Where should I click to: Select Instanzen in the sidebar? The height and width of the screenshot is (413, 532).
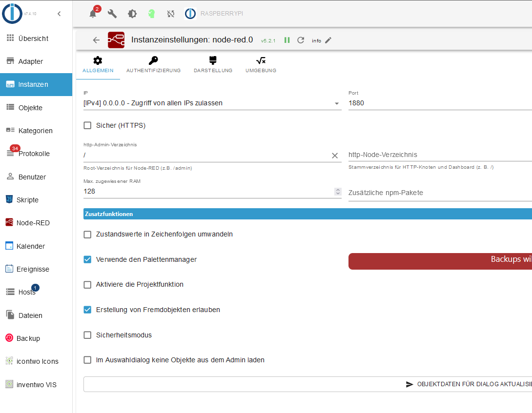[x=36, y=84]
